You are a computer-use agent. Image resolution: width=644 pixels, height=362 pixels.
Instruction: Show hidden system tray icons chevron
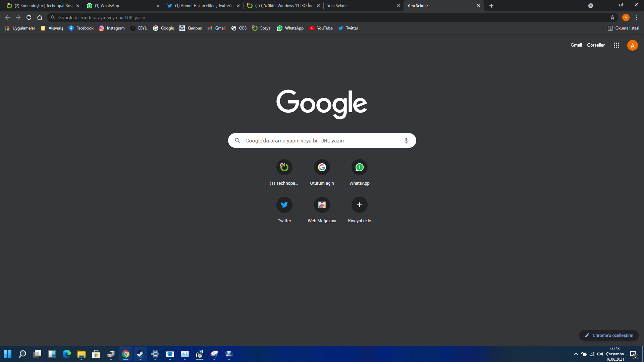[576, 354]
